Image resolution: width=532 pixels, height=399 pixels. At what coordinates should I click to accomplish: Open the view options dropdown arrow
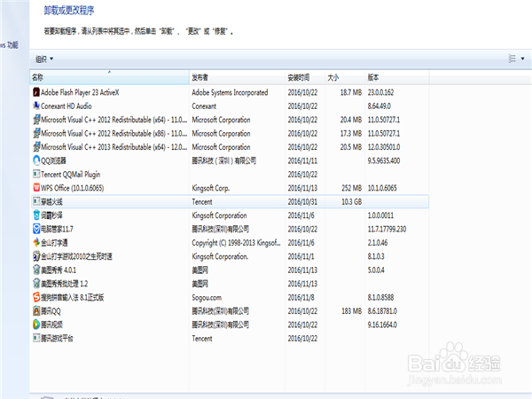pos(522,59)
